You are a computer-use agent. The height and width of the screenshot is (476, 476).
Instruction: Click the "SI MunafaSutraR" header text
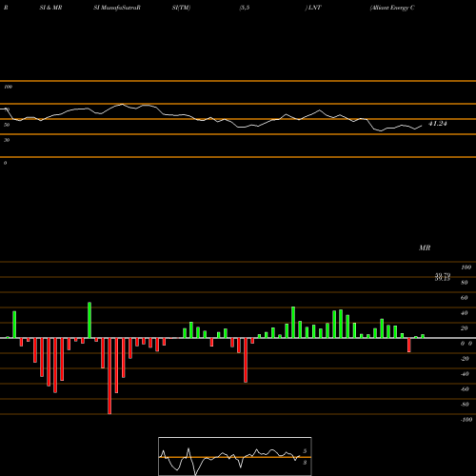click(x=117, y=8)
